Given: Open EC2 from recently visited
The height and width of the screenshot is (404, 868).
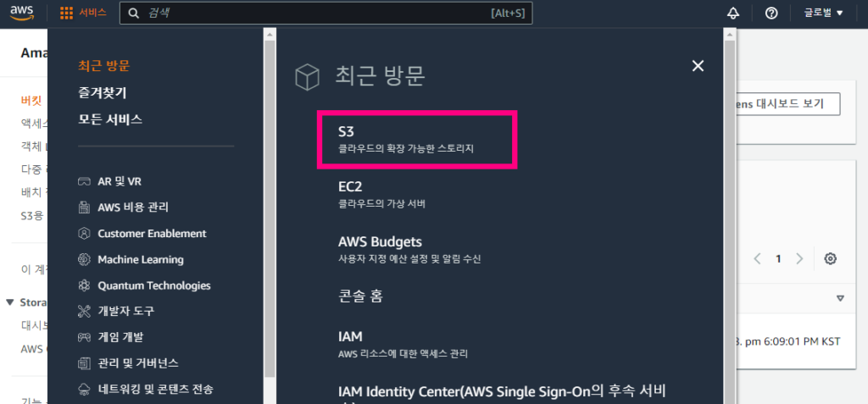Looking at the screenshot, I should pos(382,194).
